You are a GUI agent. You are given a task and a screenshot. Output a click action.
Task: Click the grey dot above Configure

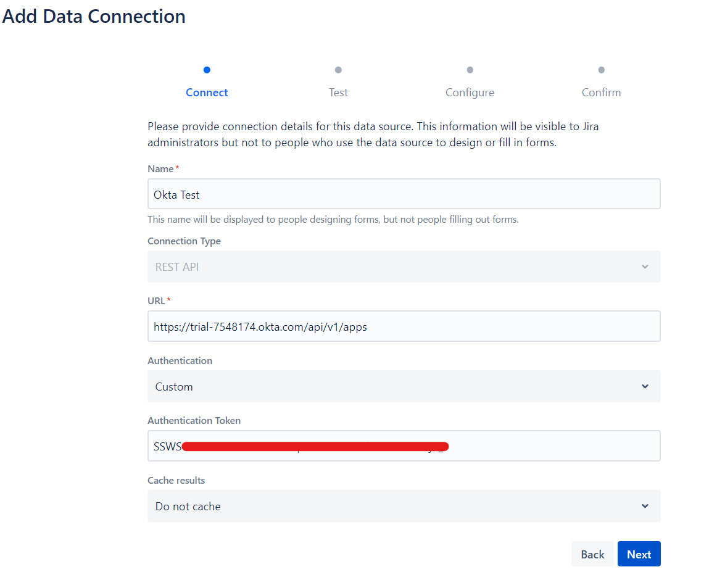[470, 70]
